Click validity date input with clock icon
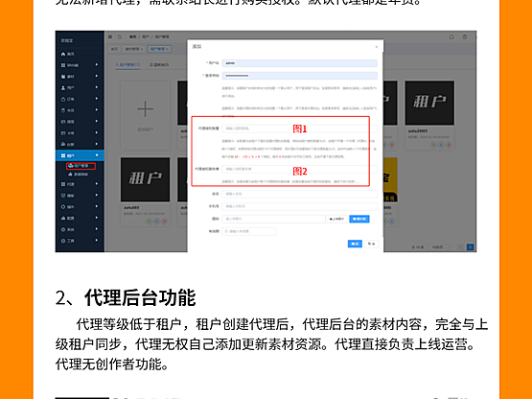Viewport: 532px width, 399px height. [x=248, y=231]
